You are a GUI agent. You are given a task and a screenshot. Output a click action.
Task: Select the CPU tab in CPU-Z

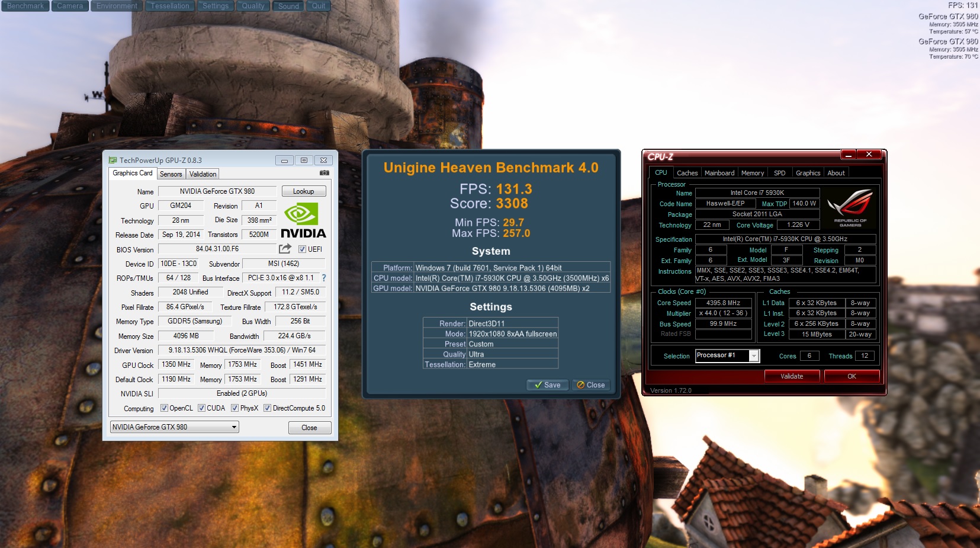pyautogui.click(x=661, y=172)
